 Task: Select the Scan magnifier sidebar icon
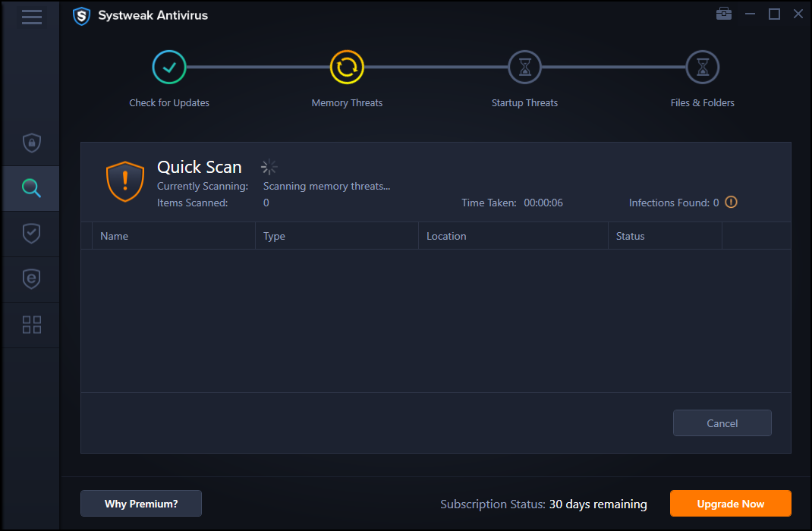tap(31, 188)
